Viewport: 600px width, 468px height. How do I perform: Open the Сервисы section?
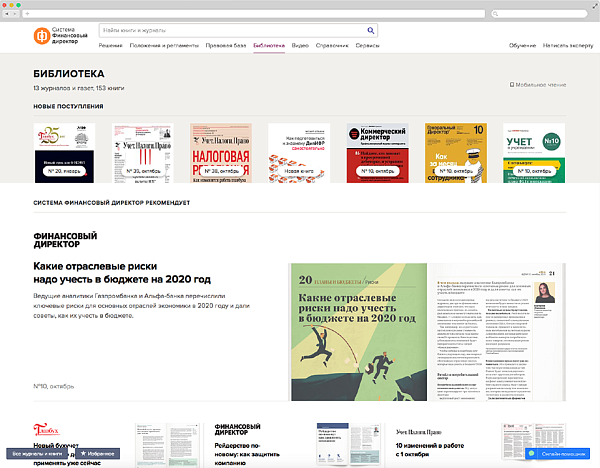pos(367,46)
